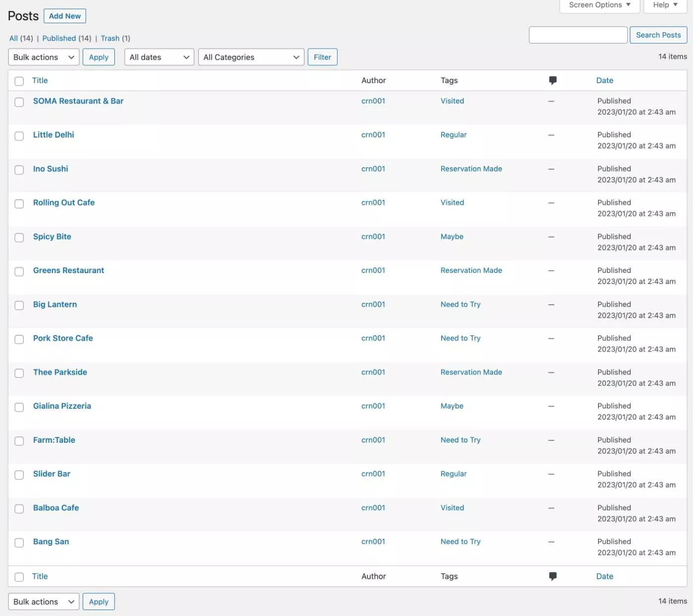
Task: Sort posts by Date column header
Action: pyautogui.click(x=605, y=81)
